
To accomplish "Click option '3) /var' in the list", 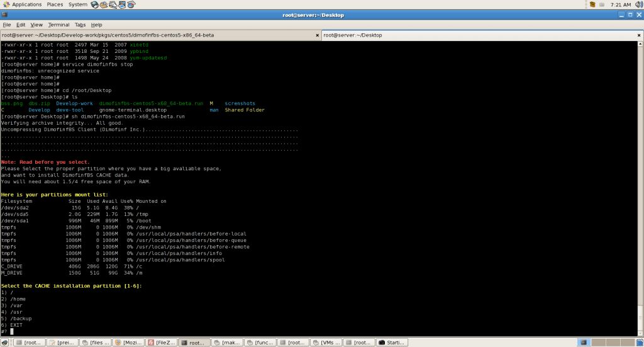I will point(11,305).
